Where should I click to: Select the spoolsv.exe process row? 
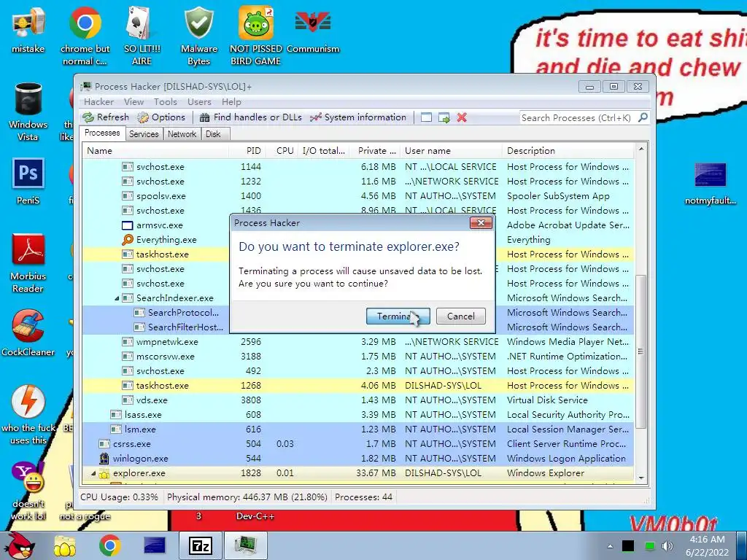tap(358, 195)
